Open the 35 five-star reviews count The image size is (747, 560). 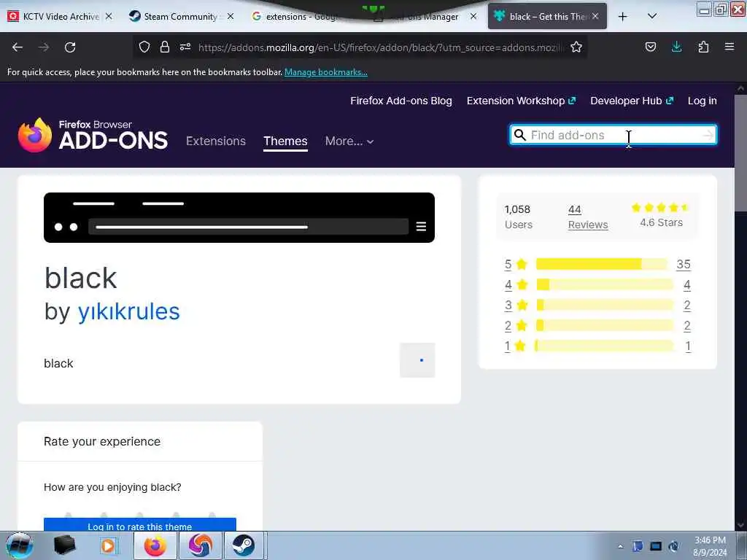point(684,264)
